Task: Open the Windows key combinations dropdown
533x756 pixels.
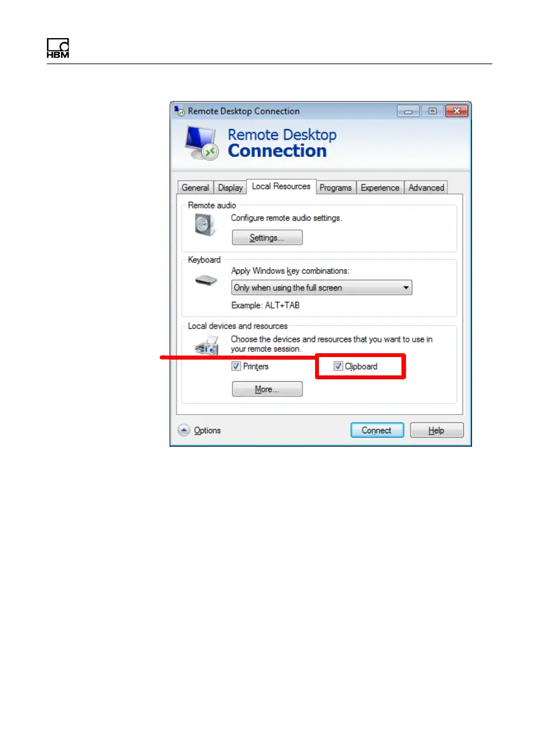Action: pos(321,287)
